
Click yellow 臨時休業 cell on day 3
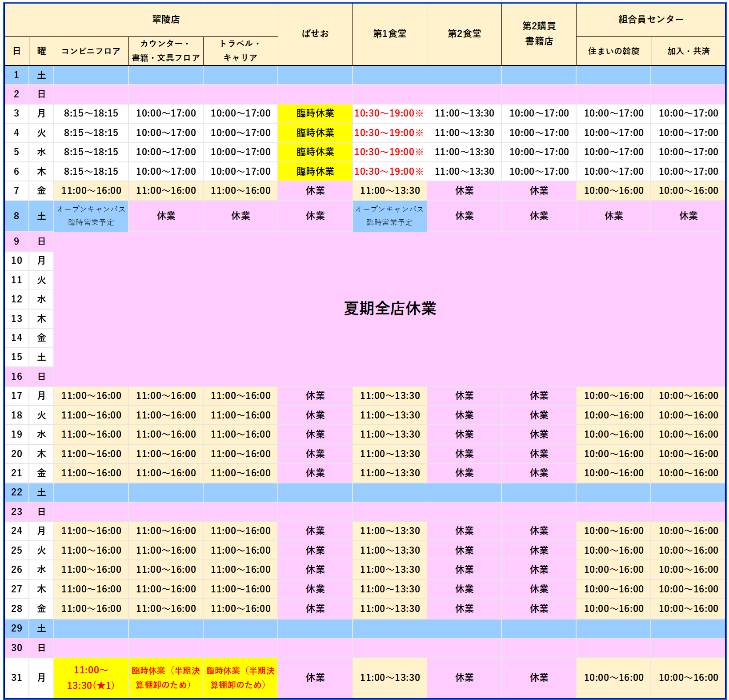click(315, 113)
